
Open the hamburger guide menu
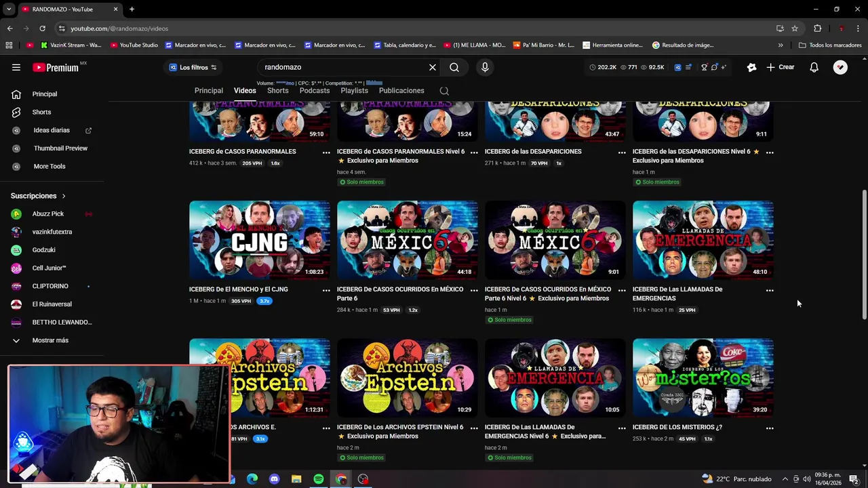pos(16,67)
